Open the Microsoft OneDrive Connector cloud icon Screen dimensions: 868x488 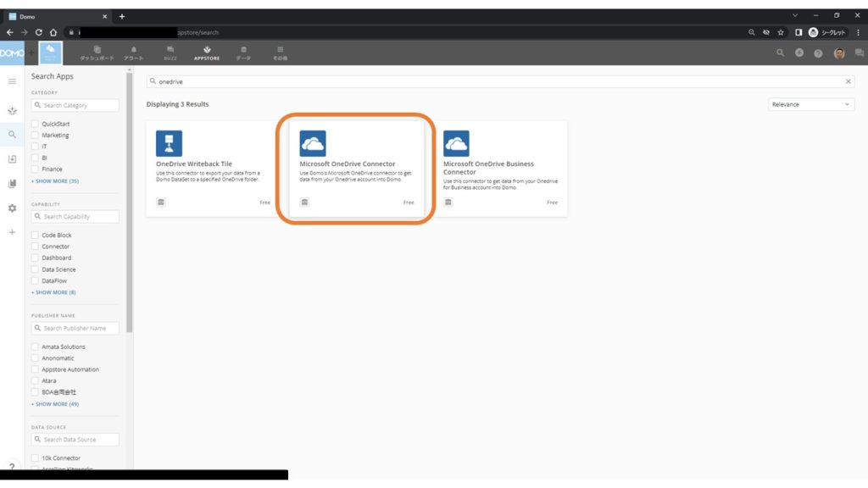pyautogui.click(x=313, y=143)
